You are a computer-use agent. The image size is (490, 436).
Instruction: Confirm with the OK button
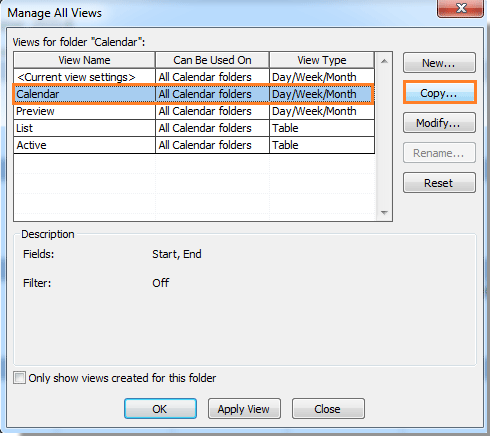click(160, 408)
